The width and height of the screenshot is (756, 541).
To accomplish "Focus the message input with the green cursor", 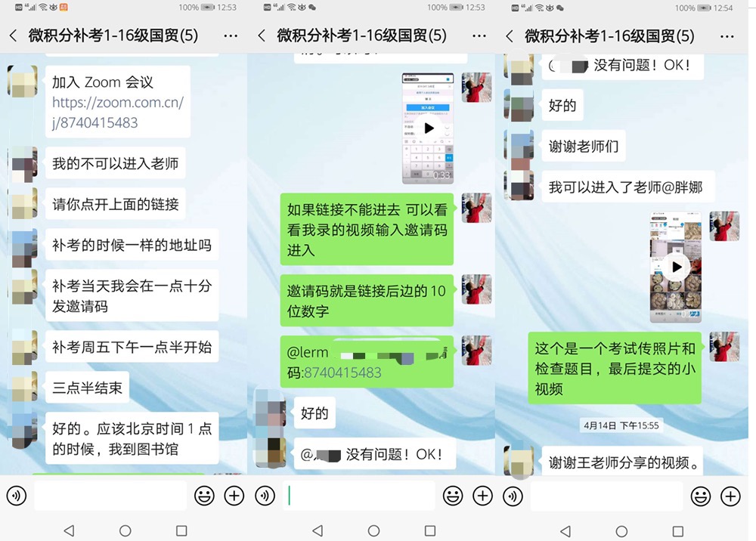I will [x=358, y=496].
